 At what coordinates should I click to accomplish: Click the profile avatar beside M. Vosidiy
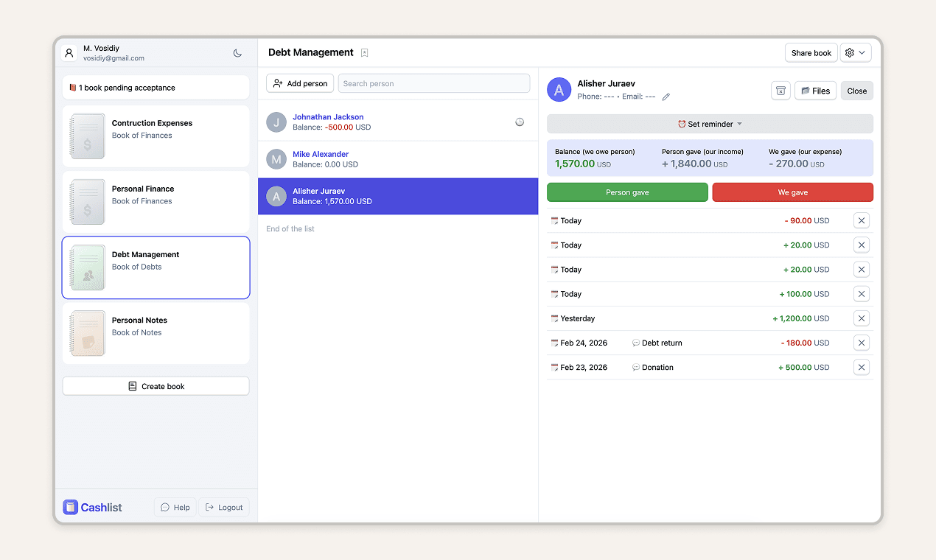[69, 52]
